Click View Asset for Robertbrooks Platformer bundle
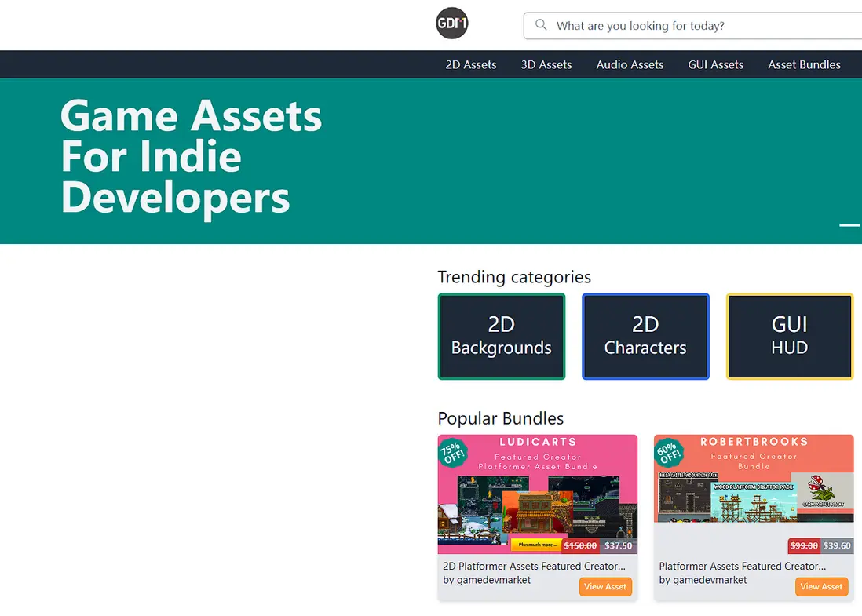The height and width of the screenshot is (616, 862). 821,587
